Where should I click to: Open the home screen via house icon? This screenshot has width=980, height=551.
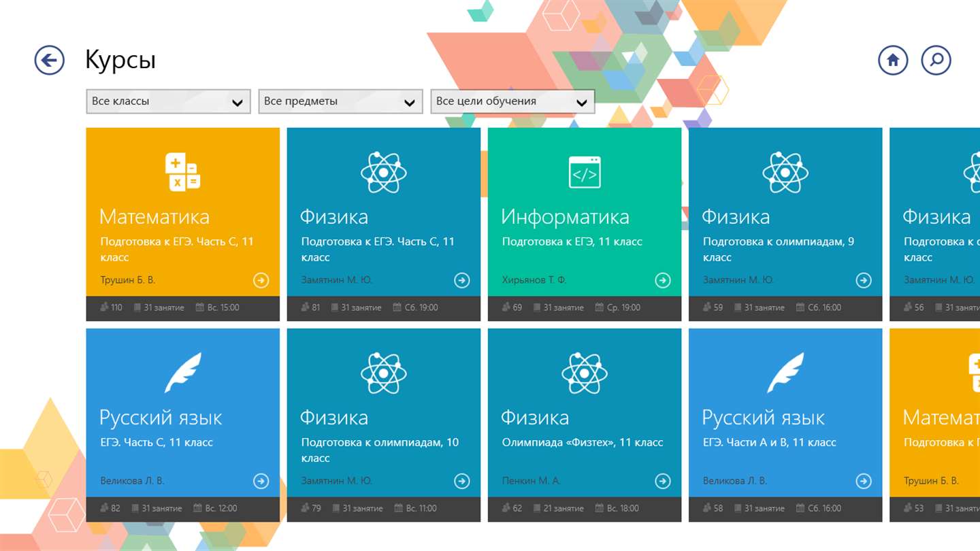[893, 61]
